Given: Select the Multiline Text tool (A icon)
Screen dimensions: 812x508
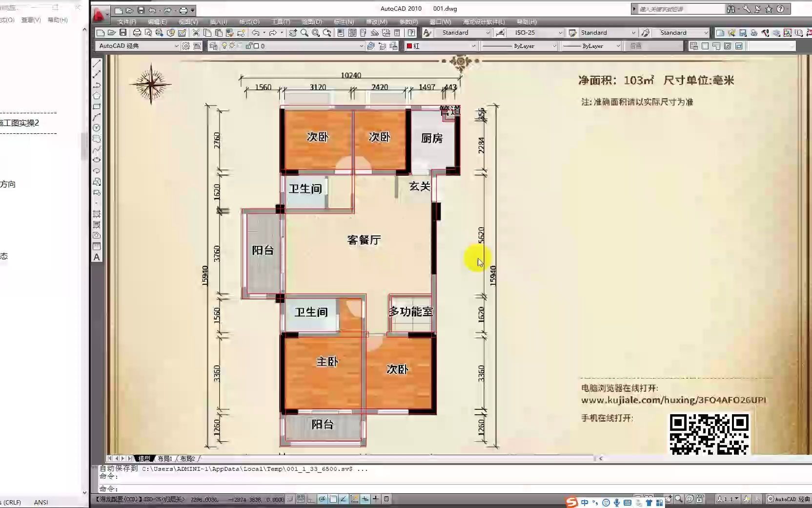Looking at the screenshot, I should coord(96,256).
